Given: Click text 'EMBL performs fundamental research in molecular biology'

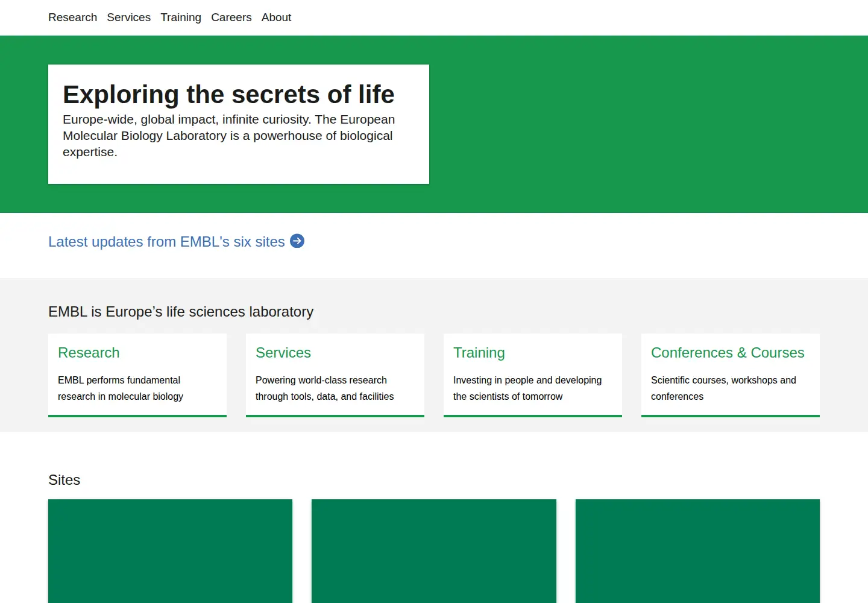Looking at the screenshot, I should [x=121, y=388].
